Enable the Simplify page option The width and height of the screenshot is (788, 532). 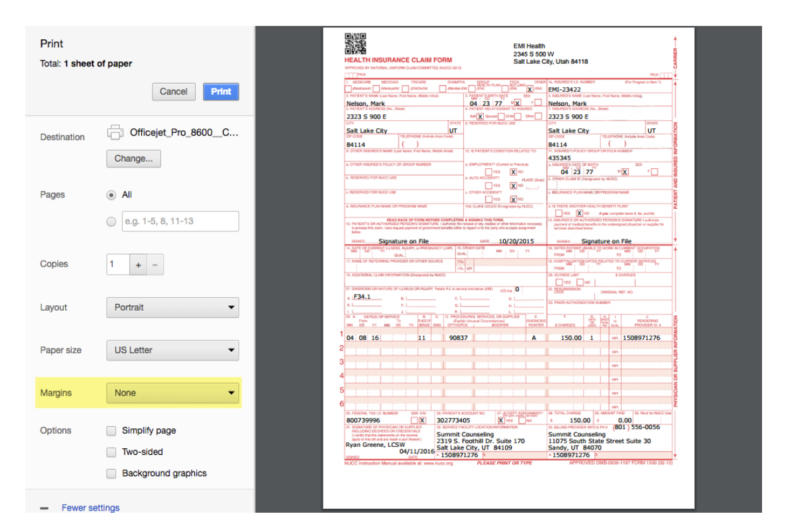coord(110,430)
